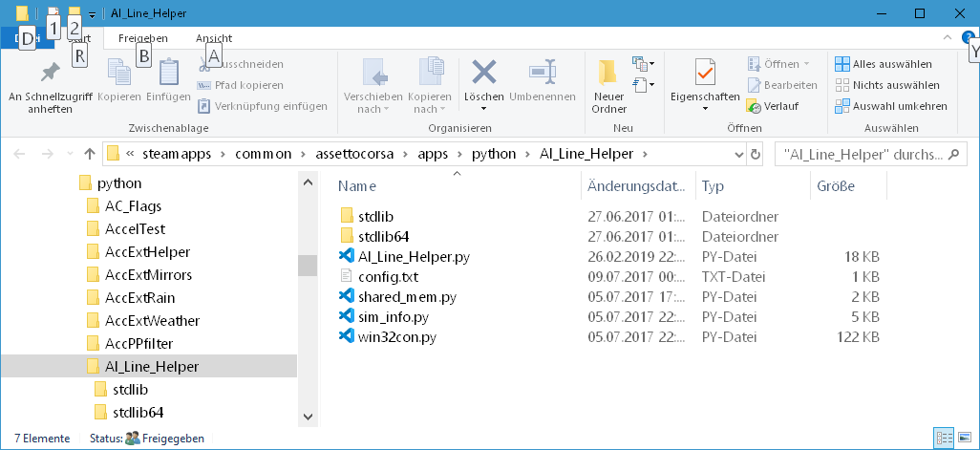The width and height of the screenshot is (980, 450).
Task: Select the AI_Line_Helper.py file
Action: pyautogui.click(x=414, y=256)
